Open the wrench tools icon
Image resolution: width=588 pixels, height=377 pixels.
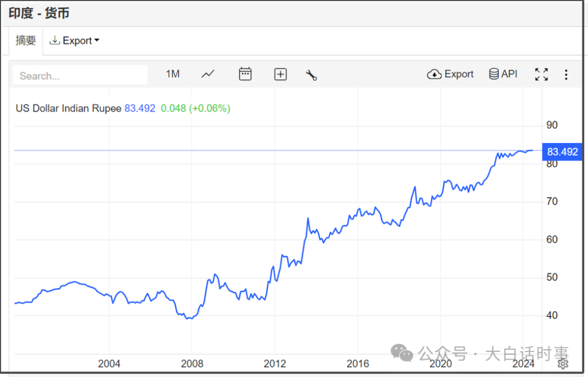point(311,75)
